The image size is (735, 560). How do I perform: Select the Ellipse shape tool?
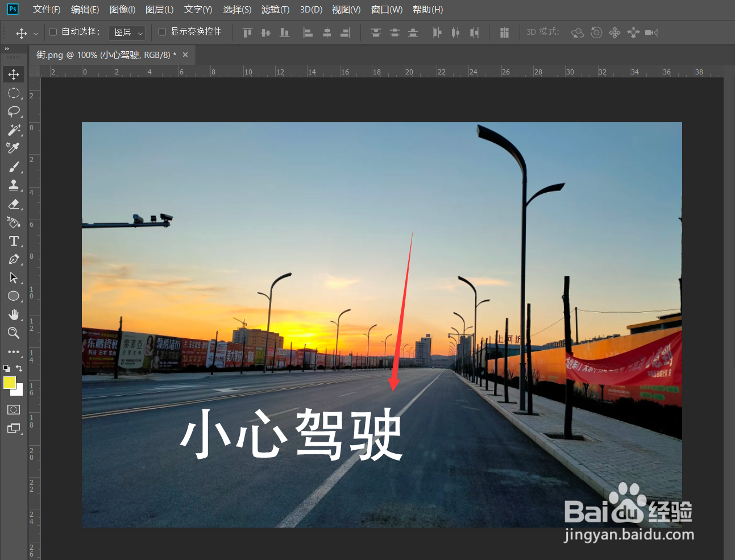point(14,296)
